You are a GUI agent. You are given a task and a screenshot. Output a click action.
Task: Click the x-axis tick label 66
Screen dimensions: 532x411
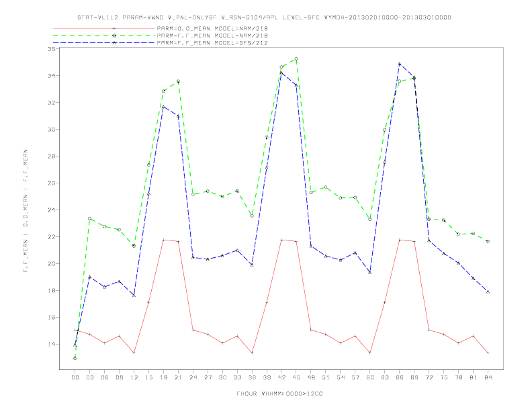pos(400,377)
